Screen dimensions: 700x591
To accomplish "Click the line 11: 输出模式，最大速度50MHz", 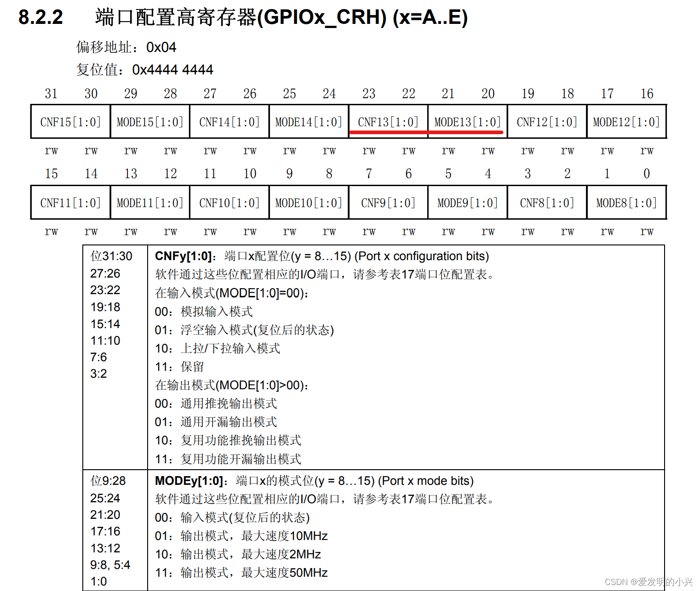I will point(241,573).
